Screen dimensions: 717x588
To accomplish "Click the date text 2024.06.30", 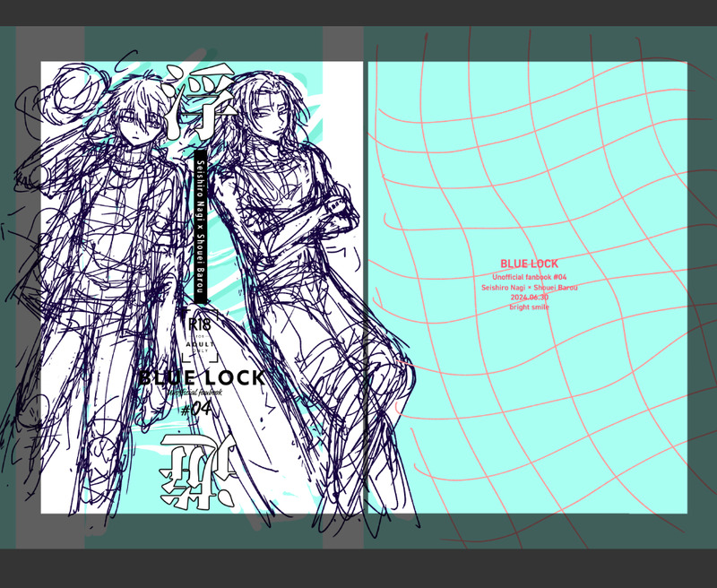I will click(x=530, y=298).
